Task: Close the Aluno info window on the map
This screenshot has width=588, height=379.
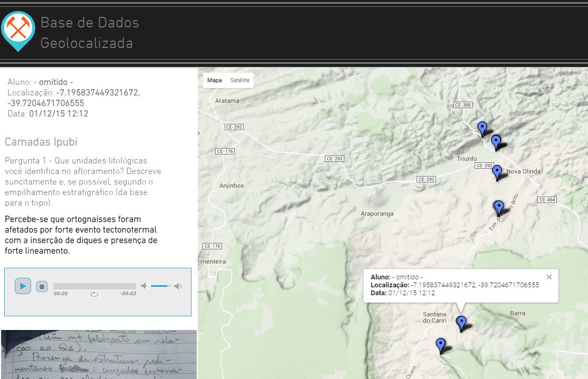Action: tap(548, 277)
